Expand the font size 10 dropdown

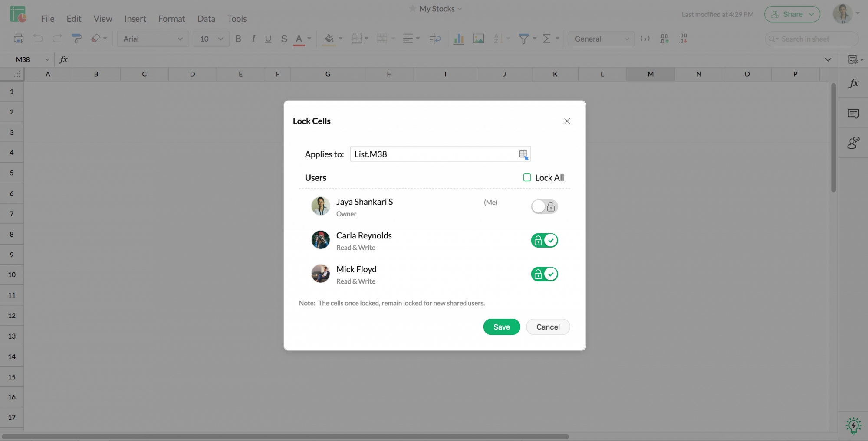tap(211, 39)
